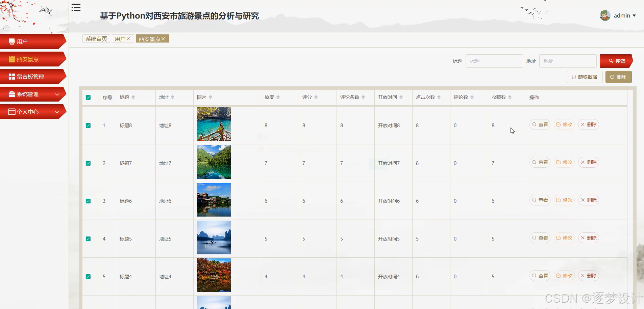View details of row 标题5 with 查看
This screenshot has height=309, width=644.
[x=540, y=238]
